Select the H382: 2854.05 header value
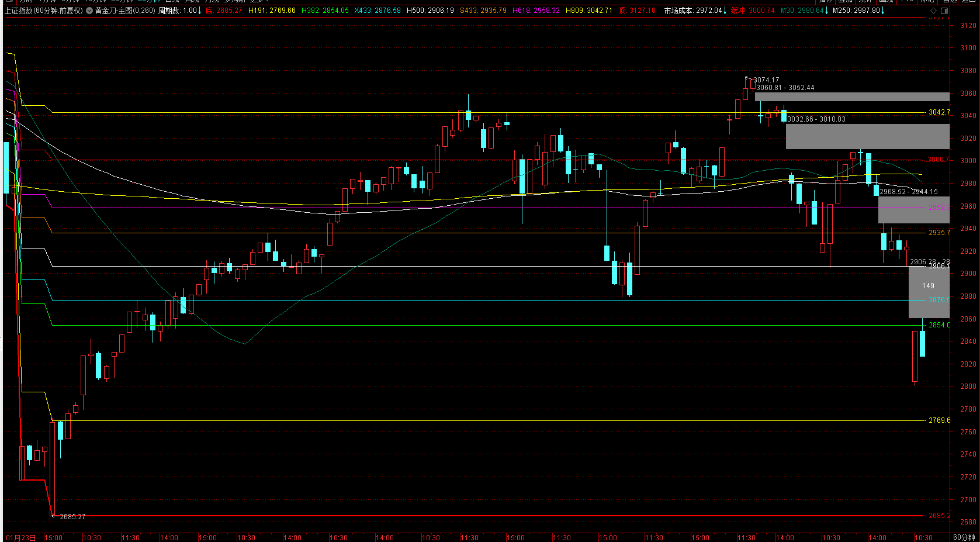 tap(325, 11)
